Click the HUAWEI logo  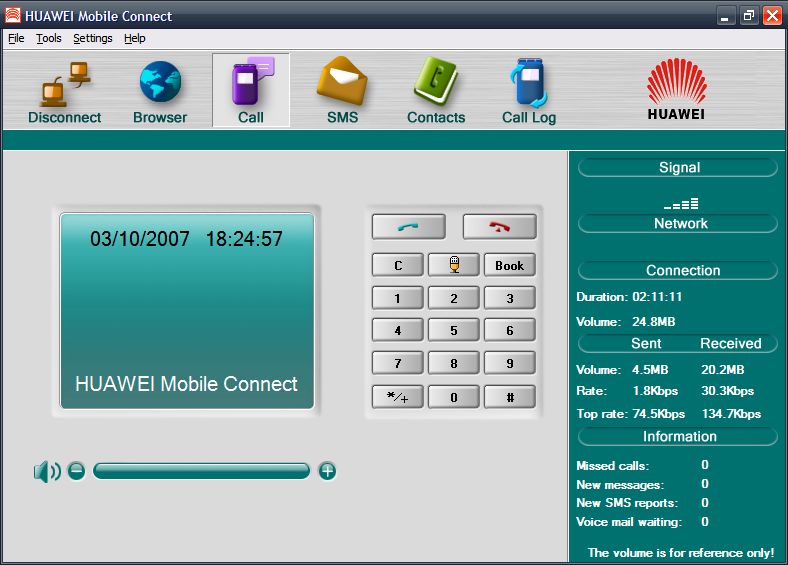coord(676,89)
